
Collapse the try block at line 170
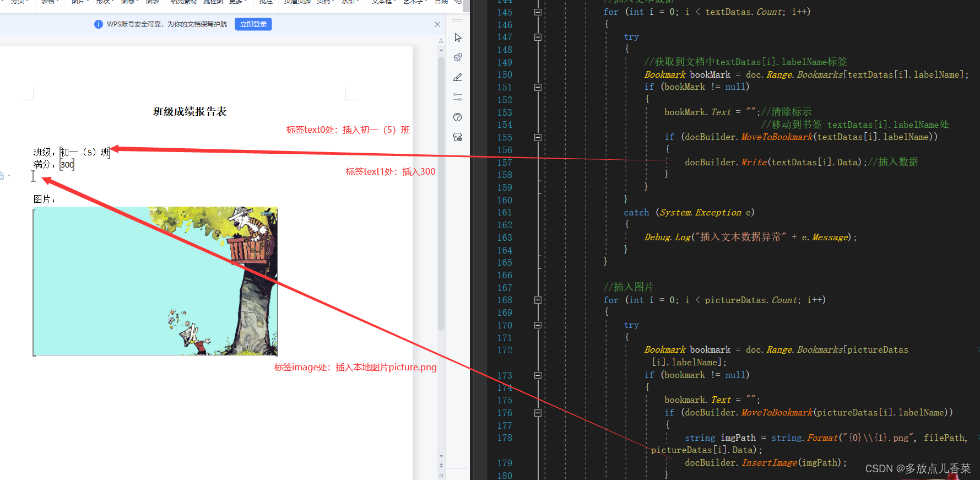(x=538, y=325)
